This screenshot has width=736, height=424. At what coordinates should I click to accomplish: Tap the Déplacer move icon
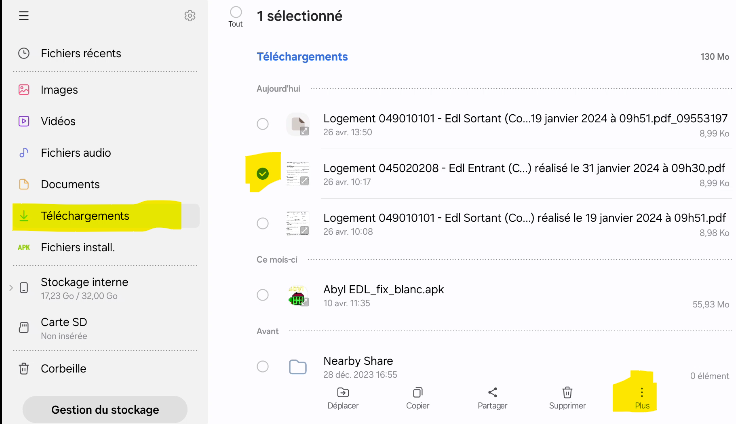tap(343, 393)
